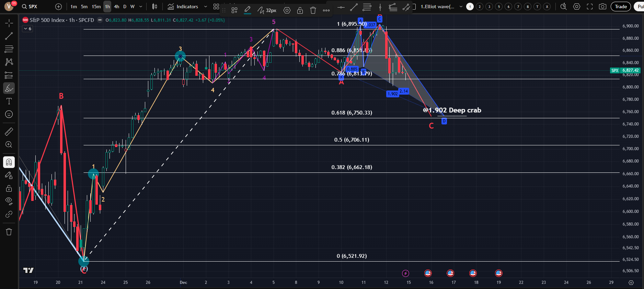Change drawing line color pencil swatch
The image size is (644, 289).
tap(247, 10)
